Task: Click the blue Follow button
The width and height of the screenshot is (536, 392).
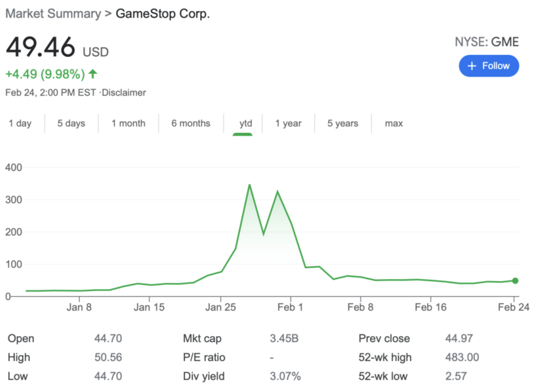Action: [x=489, y=66]
